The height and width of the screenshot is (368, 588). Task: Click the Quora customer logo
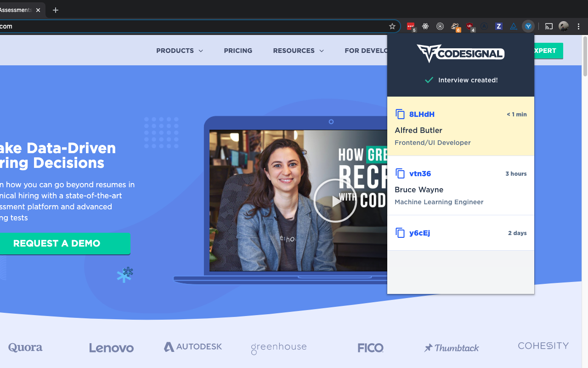[x=25, y=348]
